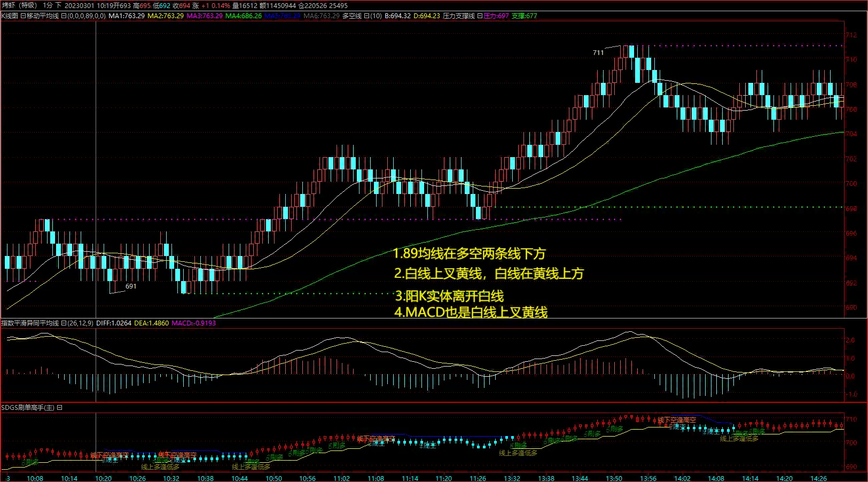The height and width of the screenshot is (482, 868).
Task: Click the magenta MA3:763.29 value
Action: 205,16
